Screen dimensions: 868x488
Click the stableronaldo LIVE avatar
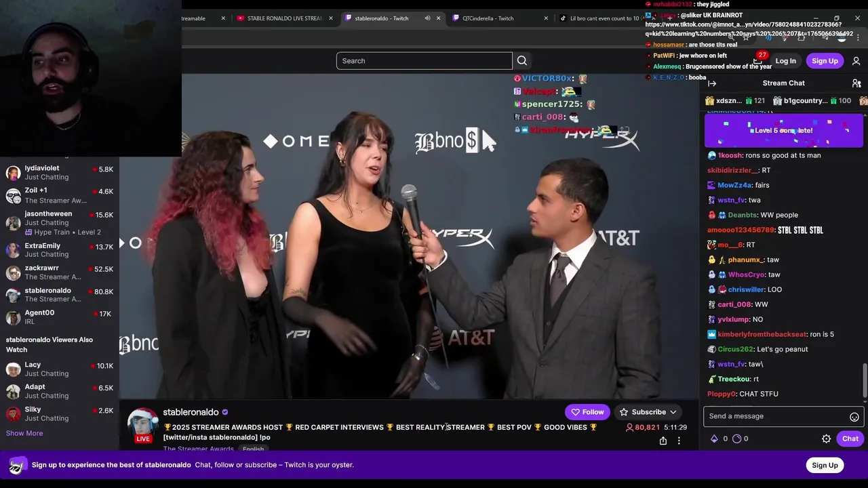point(143,425)
